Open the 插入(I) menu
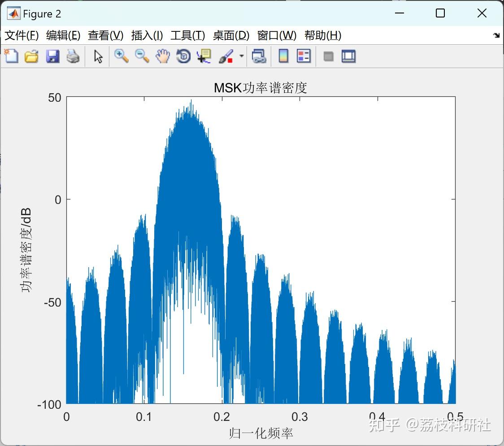Screen dimensions: 504x446 tap(147, 35)
